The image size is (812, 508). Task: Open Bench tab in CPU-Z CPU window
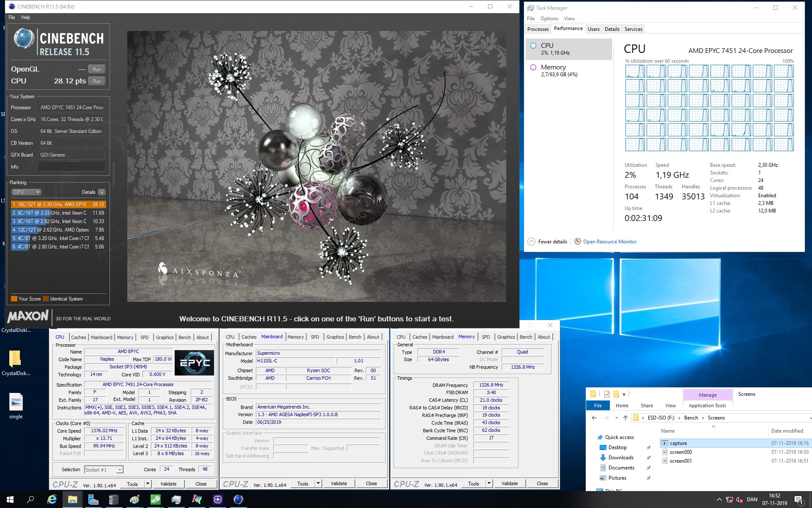tap(184, 337)
